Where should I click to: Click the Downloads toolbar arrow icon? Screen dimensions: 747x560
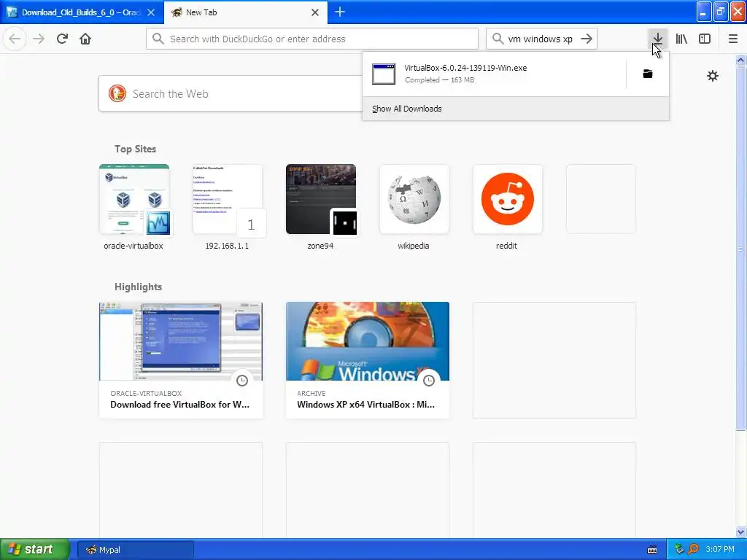[657, 39]
